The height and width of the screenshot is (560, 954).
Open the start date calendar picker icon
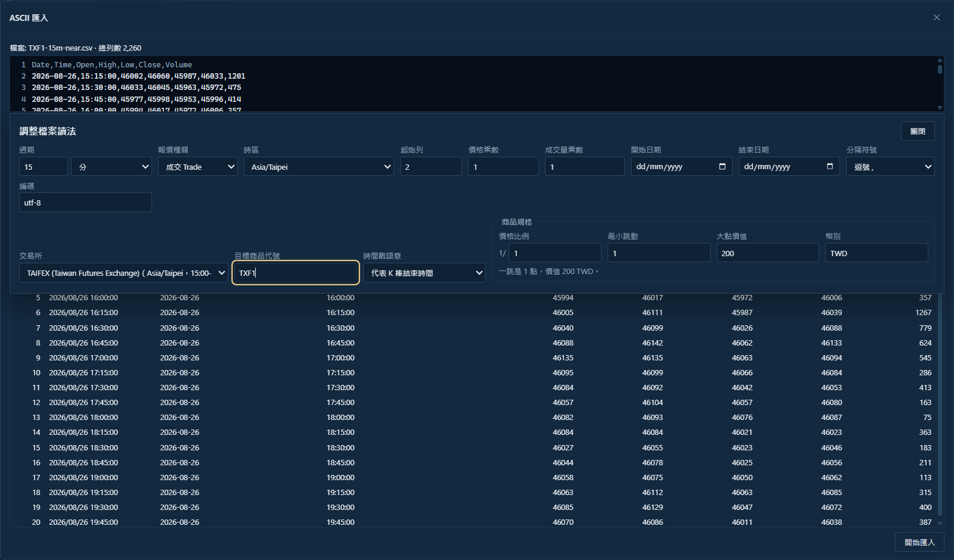722,166
